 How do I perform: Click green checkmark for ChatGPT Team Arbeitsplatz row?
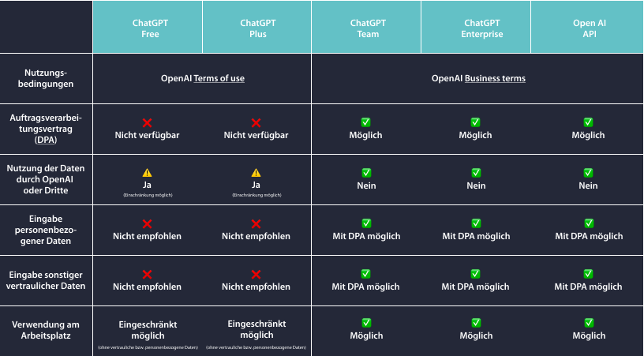pos(366,323)
